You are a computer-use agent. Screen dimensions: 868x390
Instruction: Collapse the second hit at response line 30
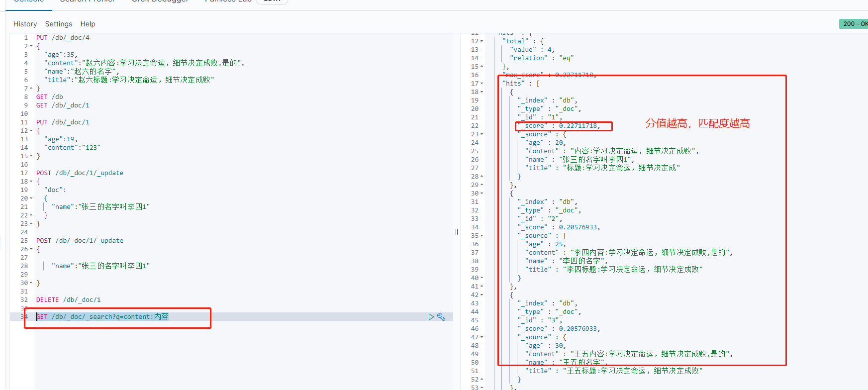[x=482, y=194]
